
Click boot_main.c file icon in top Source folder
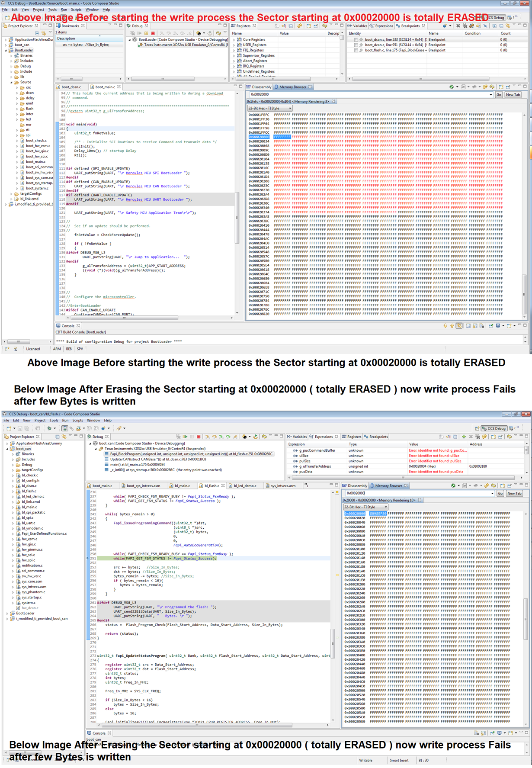22,162
